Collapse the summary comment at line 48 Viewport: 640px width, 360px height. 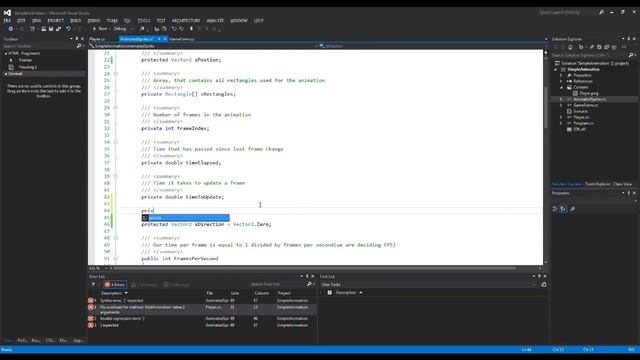116,238
